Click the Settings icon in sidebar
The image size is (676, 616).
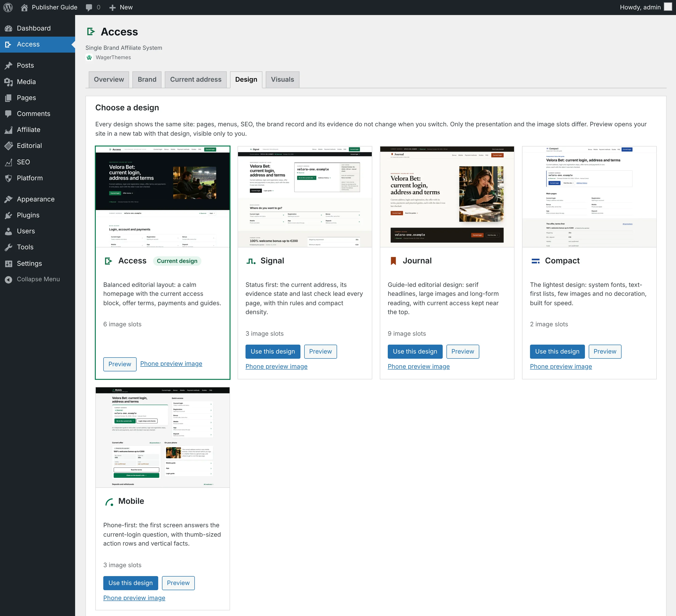(9, 263)
